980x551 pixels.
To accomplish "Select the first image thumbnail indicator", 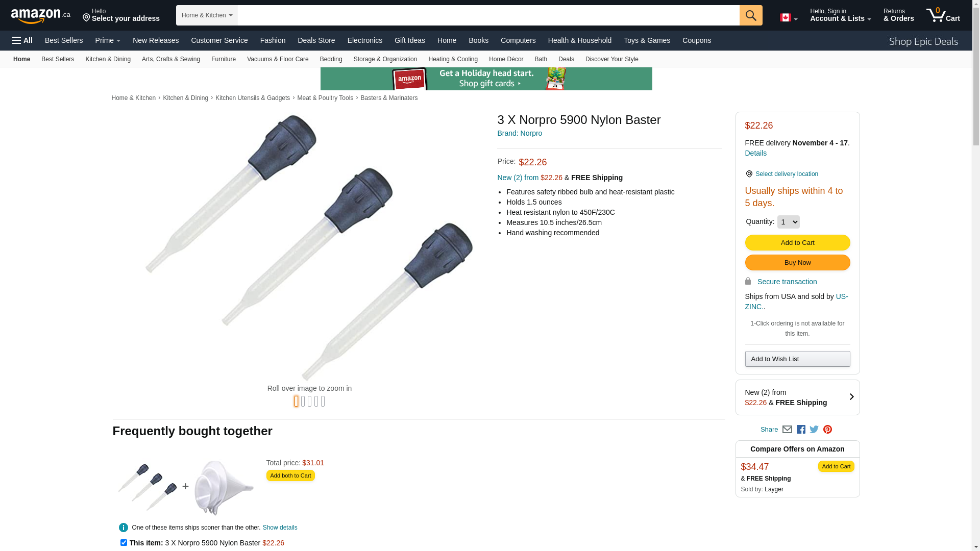I will (296, 402).
